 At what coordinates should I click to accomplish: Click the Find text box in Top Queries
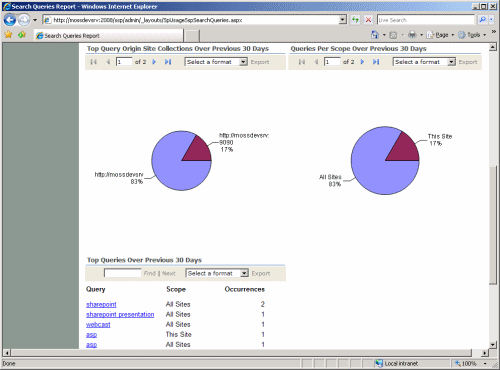coord(123,273)
